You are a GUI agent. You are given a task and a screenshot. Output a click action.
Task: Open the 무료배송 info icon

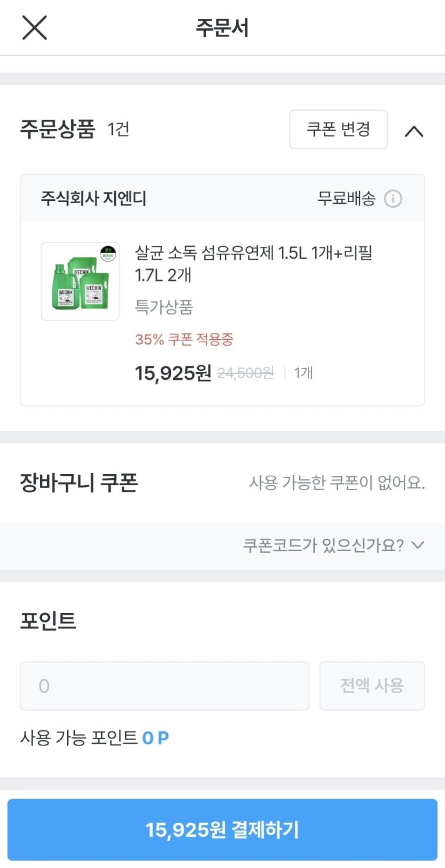click(393, 199)
